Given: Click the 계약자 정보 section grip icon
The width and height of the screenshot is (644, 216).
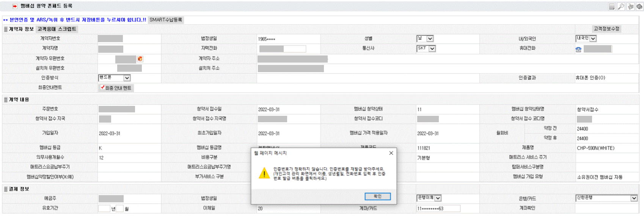Looking at the screenshot, I should click(x=6, y=29).
